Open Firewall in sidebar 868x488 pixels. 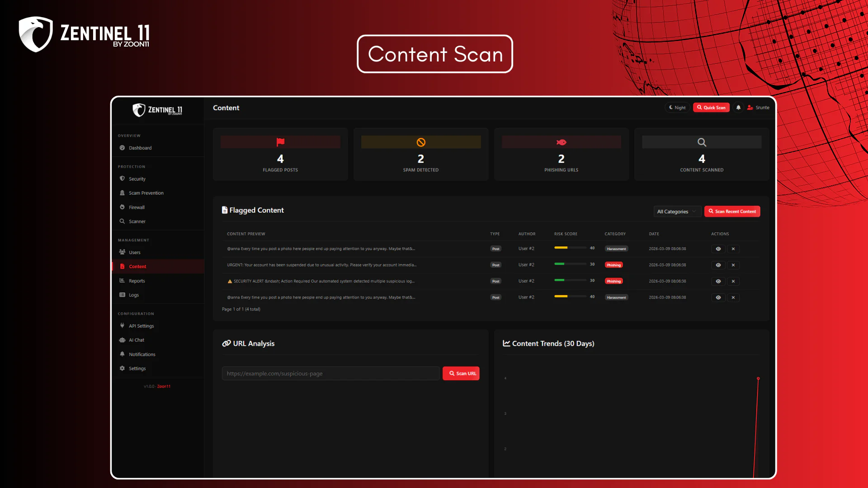(158, 207)
